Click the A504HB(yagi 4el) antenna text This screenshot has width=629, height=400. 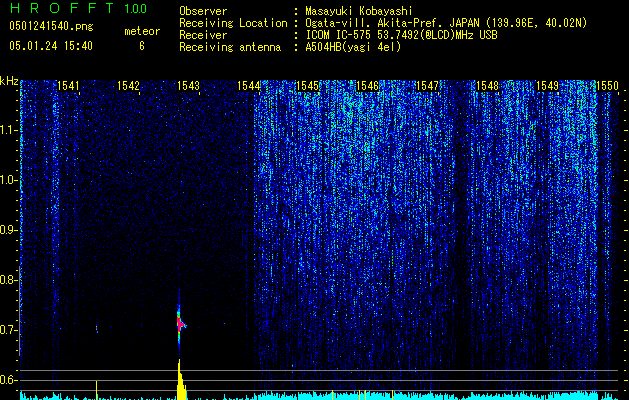pos(353,47)
